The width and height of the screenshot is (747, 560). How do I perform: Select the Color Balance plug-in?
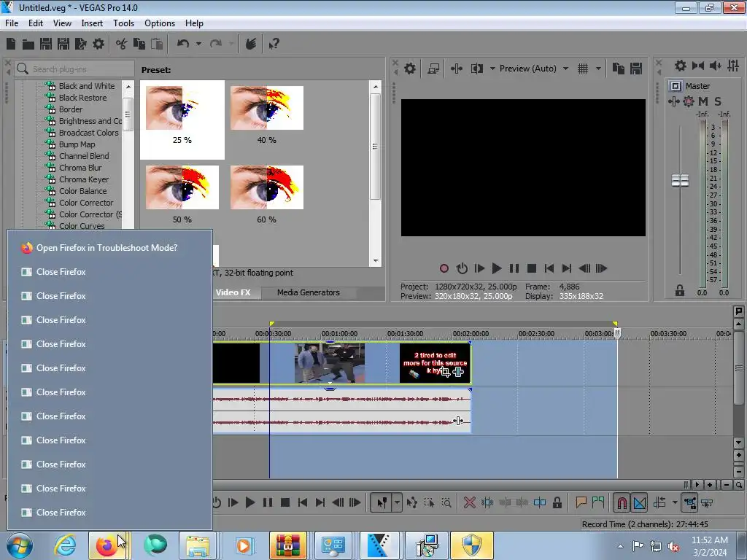click(83, 191)
